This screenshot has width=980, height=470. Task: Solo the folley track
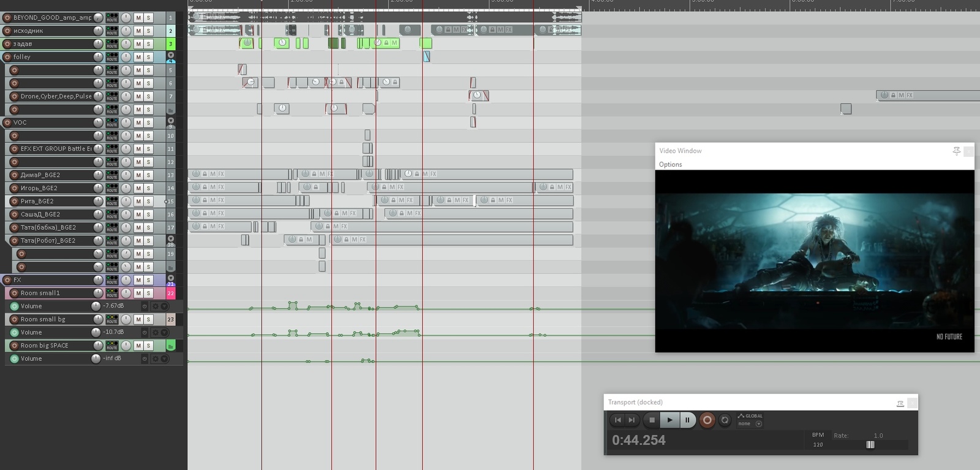click(148, 57)
